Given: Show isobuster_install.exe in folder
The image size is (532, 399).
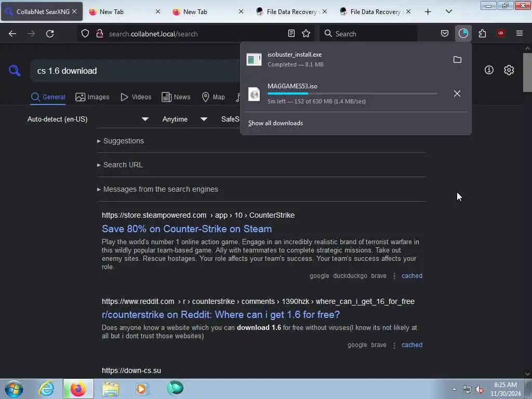Looking at the screenshot, I should (457, 60).
